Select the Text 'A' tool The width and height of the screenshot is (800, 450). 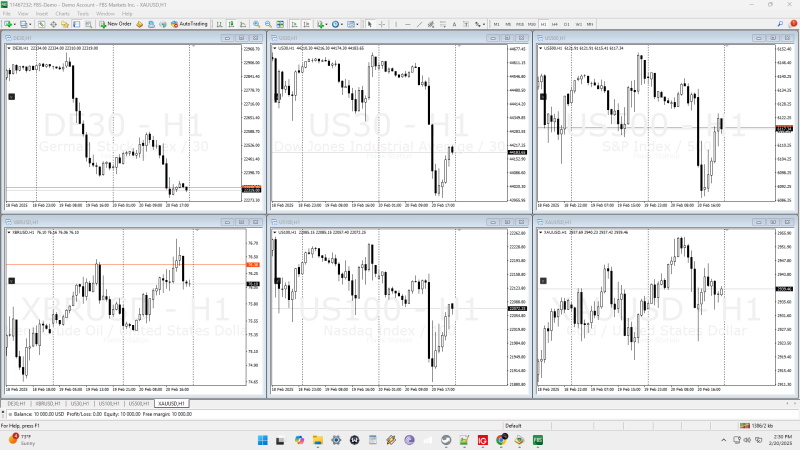[454, 24]
